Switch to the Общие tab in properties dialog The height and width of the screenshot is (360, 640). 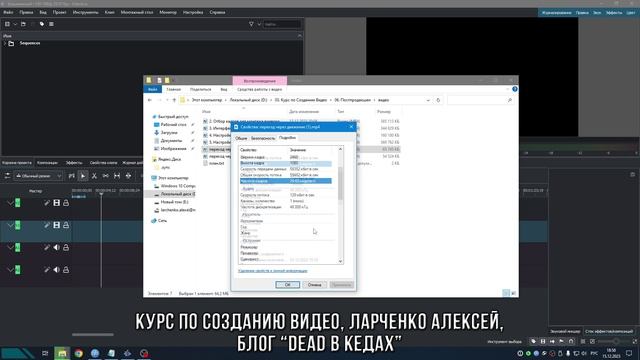point(241,138)
